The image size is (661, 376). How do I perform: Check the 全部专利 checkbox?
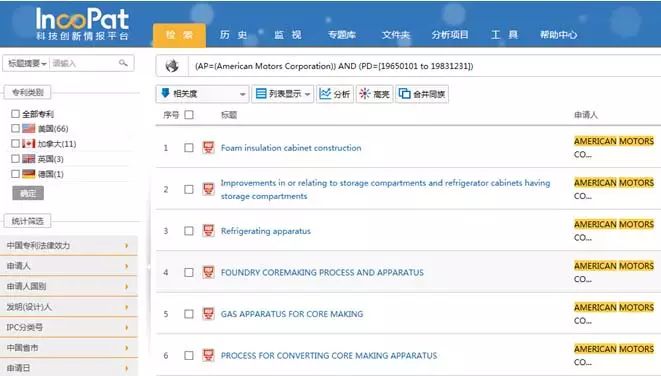coord(15,114)
